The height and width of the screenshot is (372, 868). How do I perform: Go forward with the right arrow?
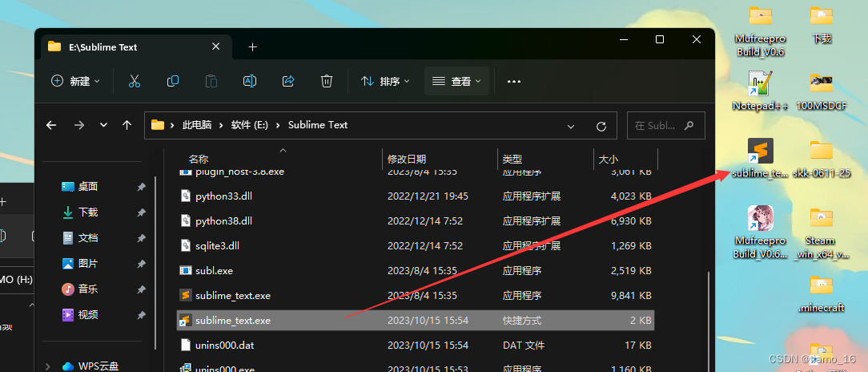click(x=79, y=125)
